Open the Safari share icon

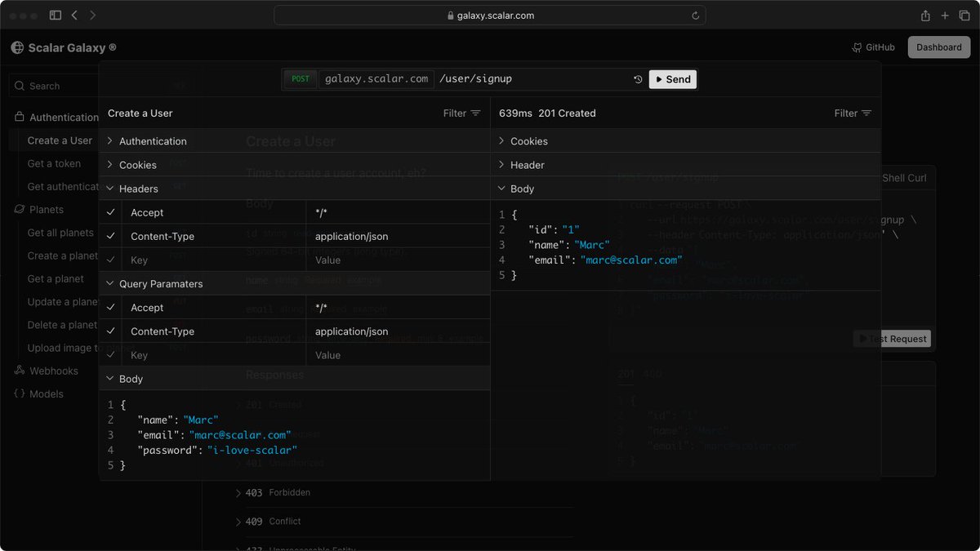[x=925, y=15]
